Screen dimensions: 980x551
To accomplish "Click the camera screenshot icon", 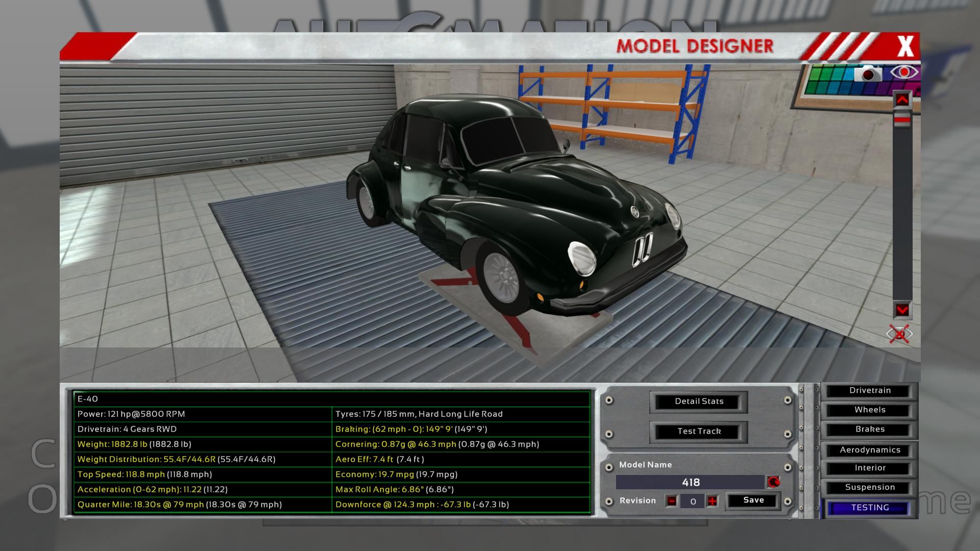I will click(868, 74).
